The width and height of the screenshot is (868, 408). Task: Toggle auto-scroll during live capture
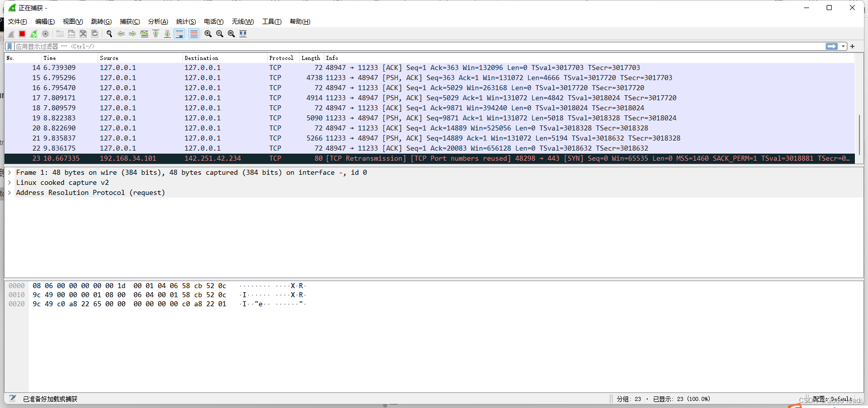tap(179, 34)
